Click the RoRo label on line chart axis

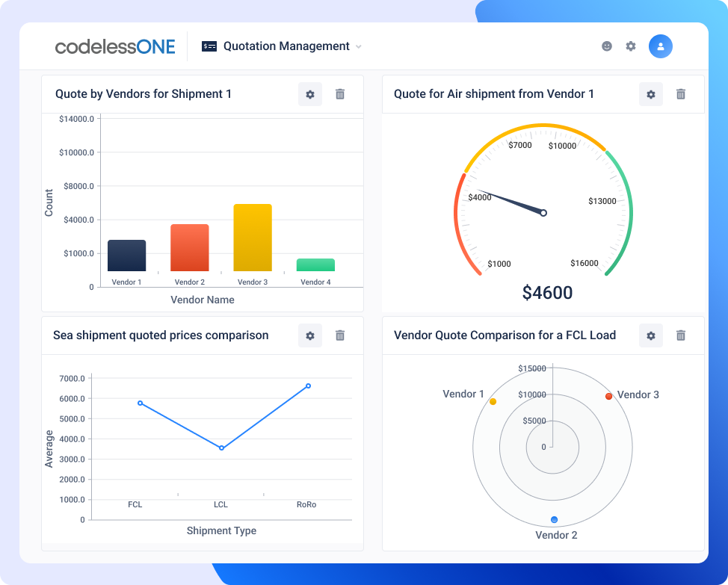pyautogui.click(x=306, y=505)
